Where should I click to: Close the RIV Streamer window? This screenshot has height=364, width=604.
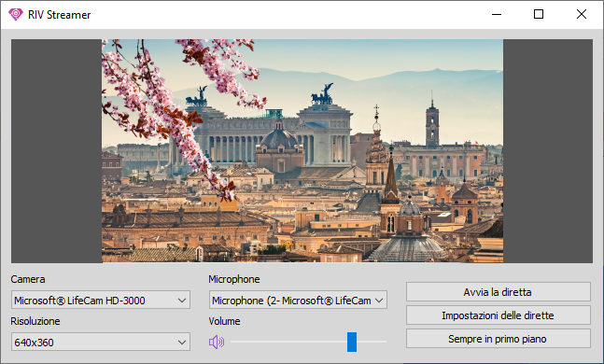coord(582,15)
